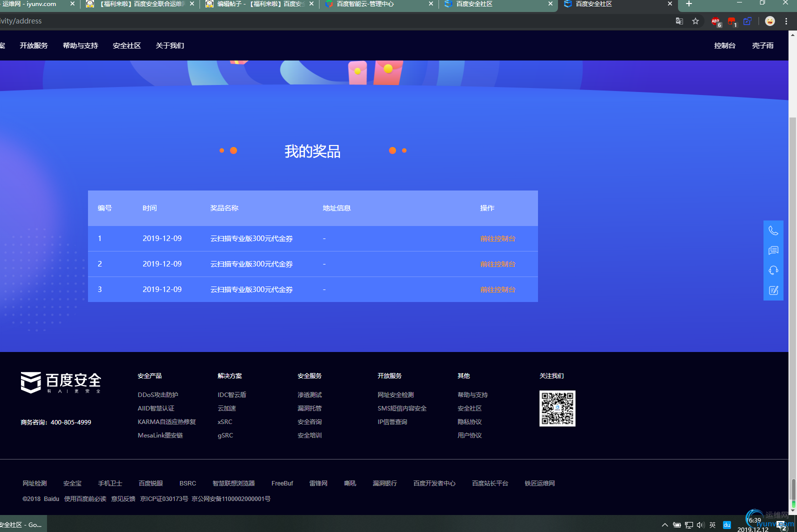Image resolution: width=797 pixels, height=532 pixels.
Task: Open 安全培训 footer link
Action: tap(309, 435)
